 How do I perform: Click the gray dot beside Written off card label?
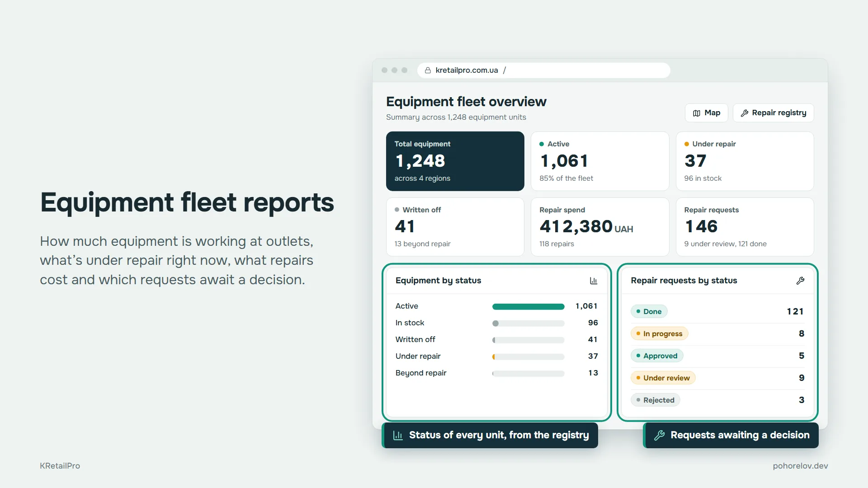(x=397, y=210)
